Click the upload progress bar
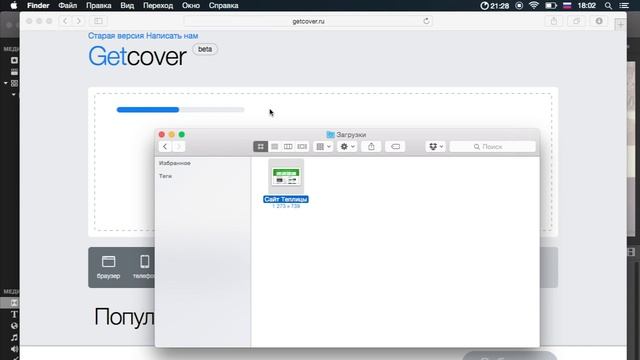Viewport: 640px width, 360px height. 180,109
